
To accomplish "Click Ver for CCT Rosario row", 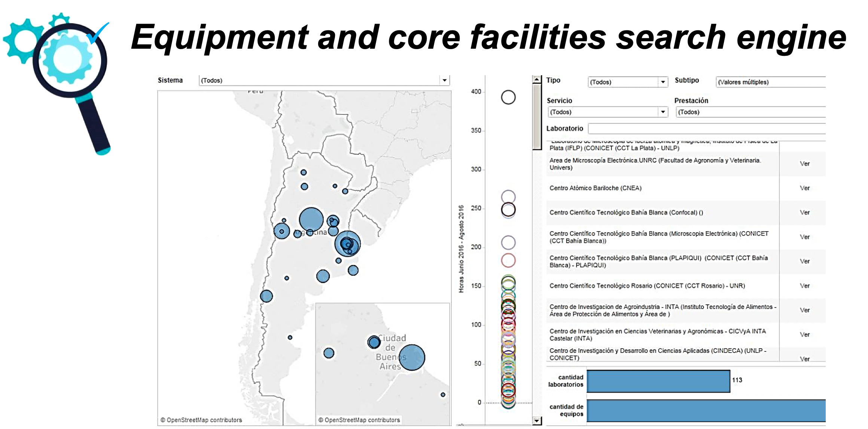I will 804,286.
